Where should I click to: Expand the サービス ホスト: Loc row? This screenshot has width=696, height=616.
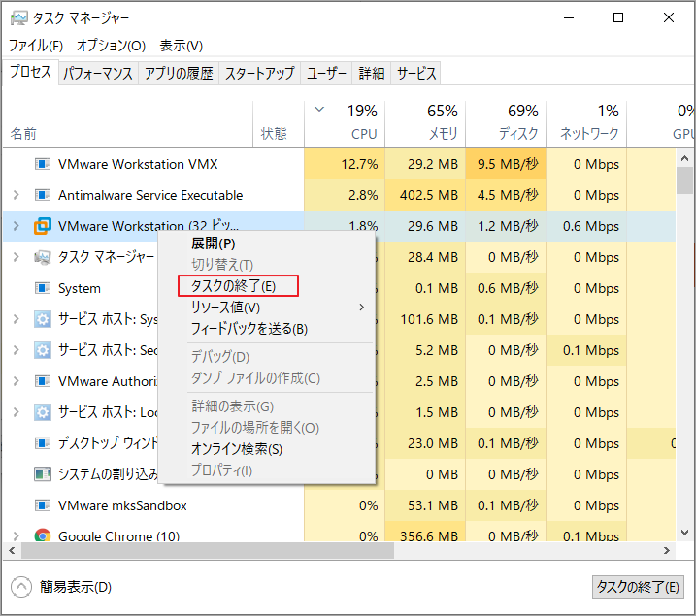16,412
